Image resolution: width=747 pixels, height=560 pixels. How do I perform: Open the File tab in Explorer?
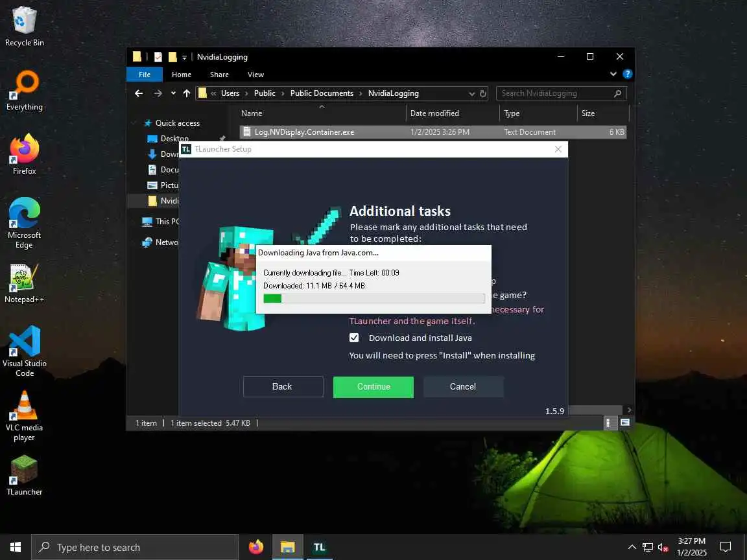pos(145,75)
